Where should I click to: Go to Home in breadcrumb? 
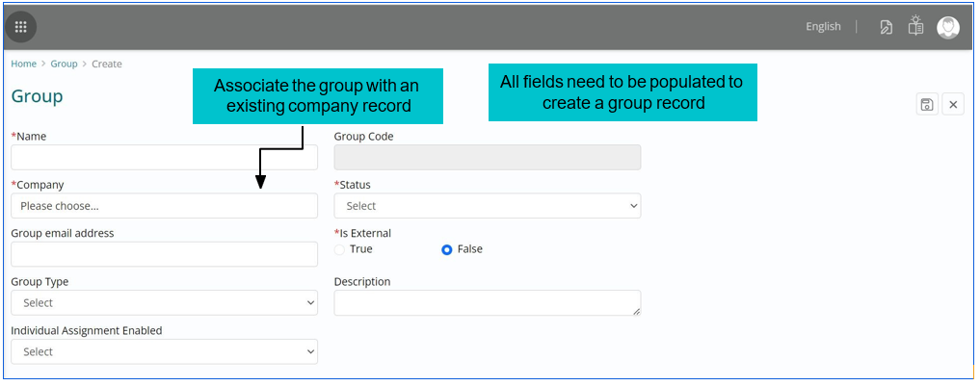23,64
